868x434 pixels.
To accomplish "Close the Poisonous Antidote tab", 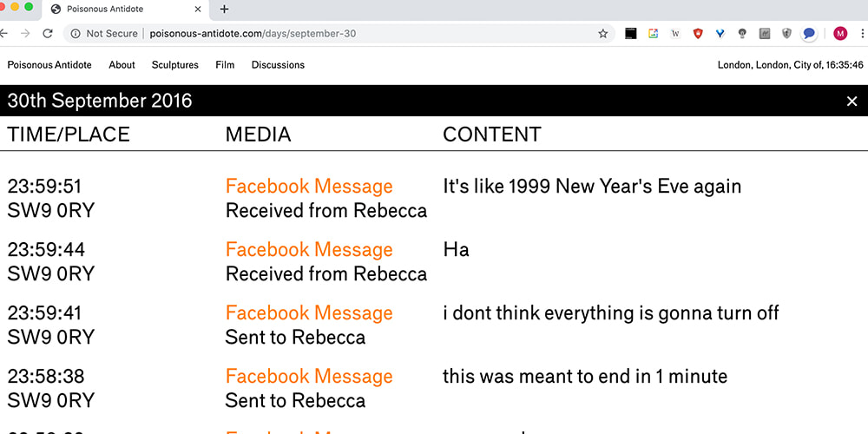I will point(198,10).
